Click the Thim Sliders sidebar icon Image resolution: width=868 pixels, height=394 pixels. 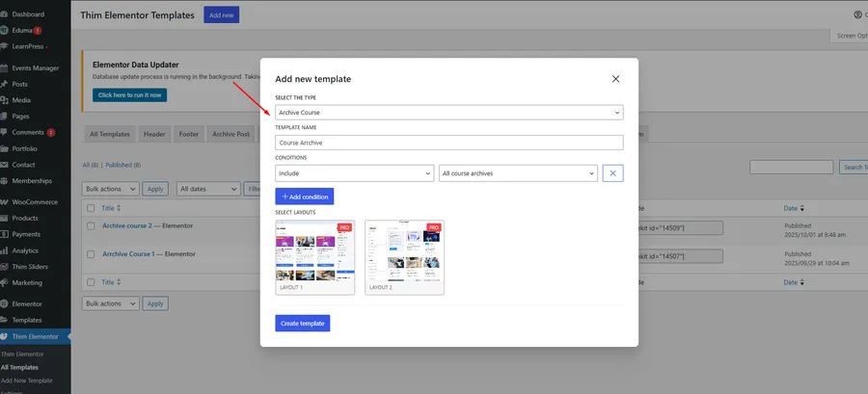point(6,266)
